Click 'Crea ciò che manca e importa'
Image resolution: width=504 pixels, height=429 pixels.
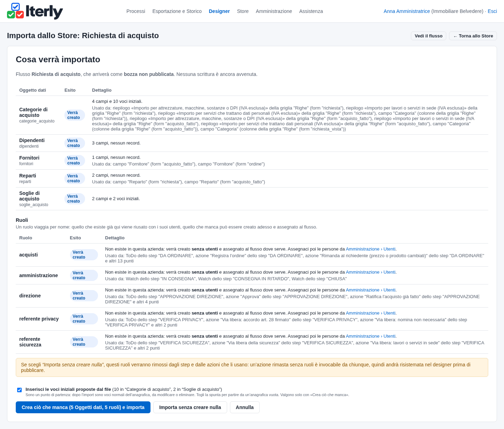pos(83,407)
